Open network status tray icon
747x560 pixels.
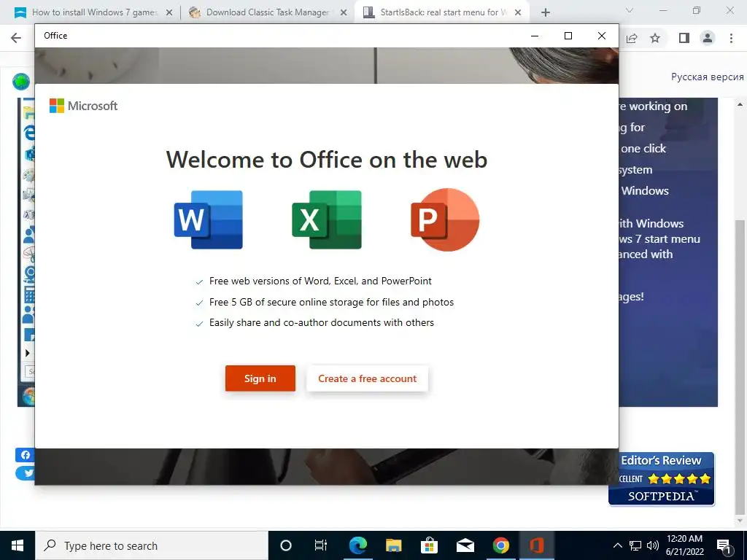(635, 545)
